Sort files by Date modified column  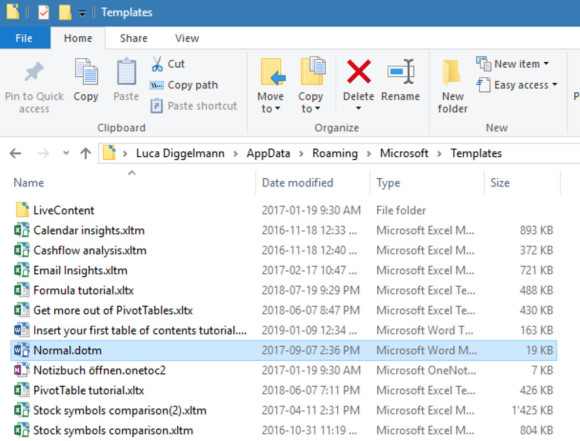pos(297,183)
